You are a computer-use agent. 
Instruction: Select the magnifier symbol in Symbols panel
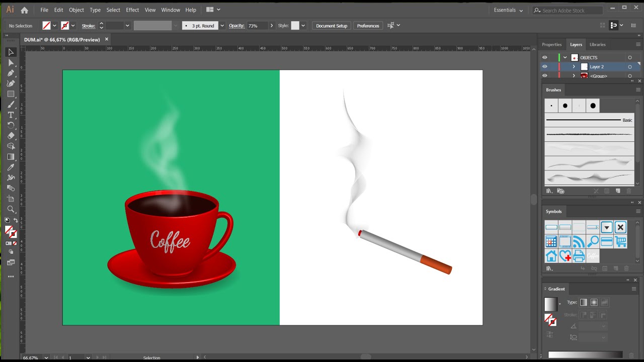[593, 242]
